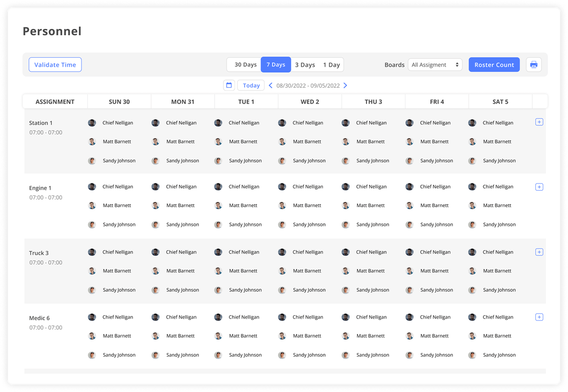This screenshot has width=568, height=392.
Task: Collapse the Medic 6 assignment row
Action: tap(39, 318)
